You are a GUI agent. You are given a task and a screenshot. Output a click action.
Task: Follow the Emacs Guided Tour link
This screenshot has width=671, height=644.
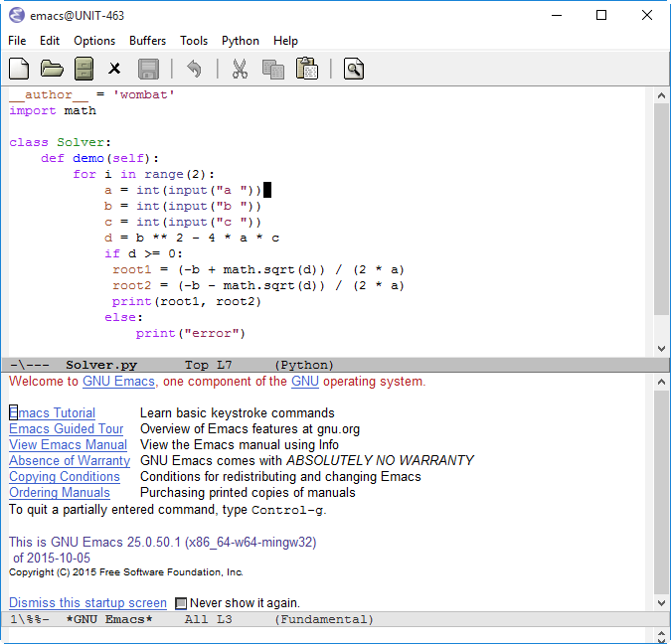pyautogui.click(x=66, y=429)
